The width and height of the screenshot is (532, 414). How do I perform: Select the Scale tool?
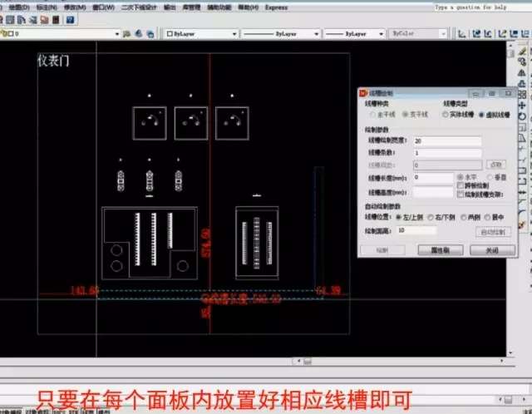point(522,127)
